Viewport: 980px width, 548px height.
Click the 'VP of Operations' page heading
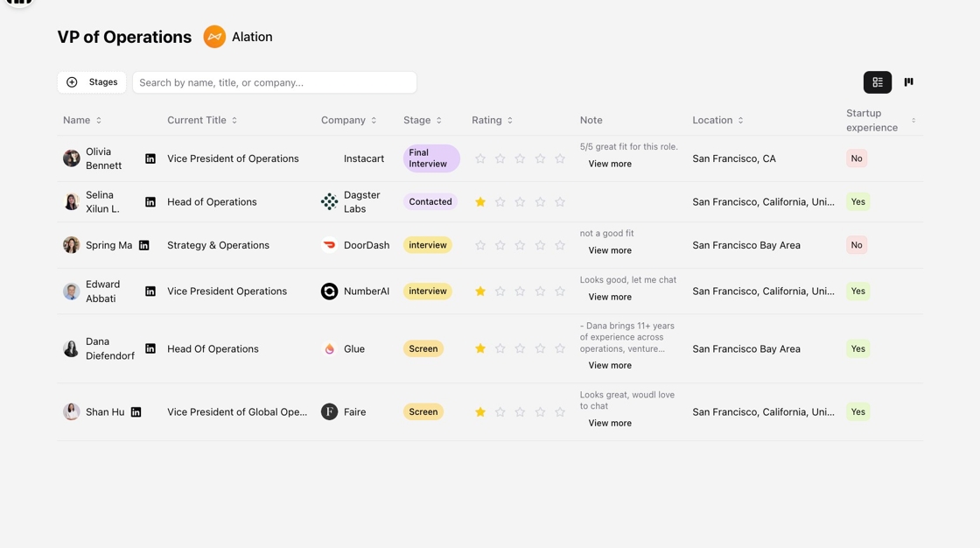(124, 37)
